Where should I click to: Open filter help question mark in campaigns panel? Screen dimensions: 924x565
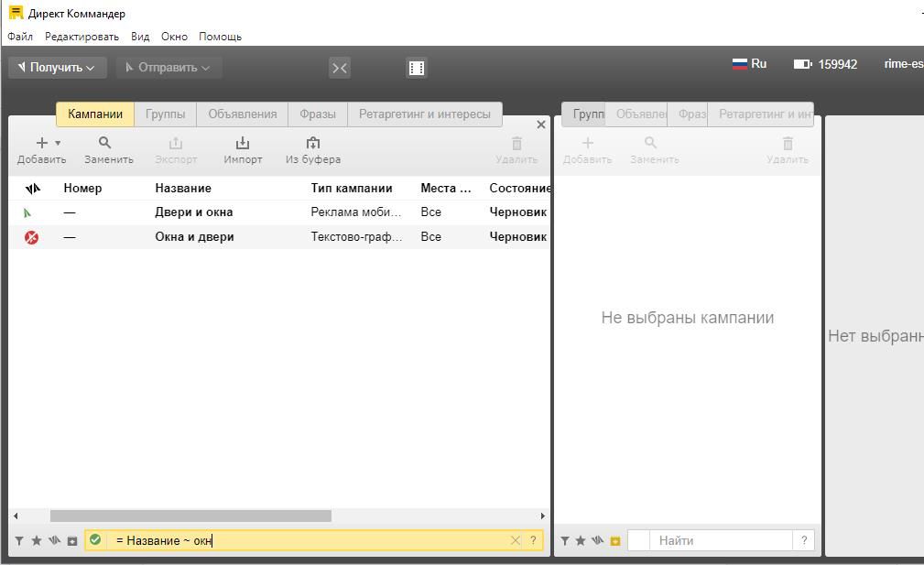533,540
